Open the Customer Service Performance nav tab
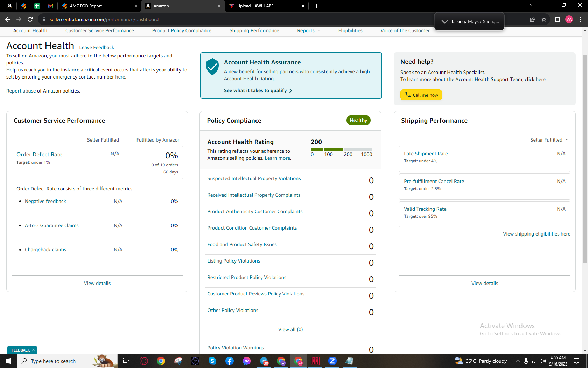 coord(100,31)
